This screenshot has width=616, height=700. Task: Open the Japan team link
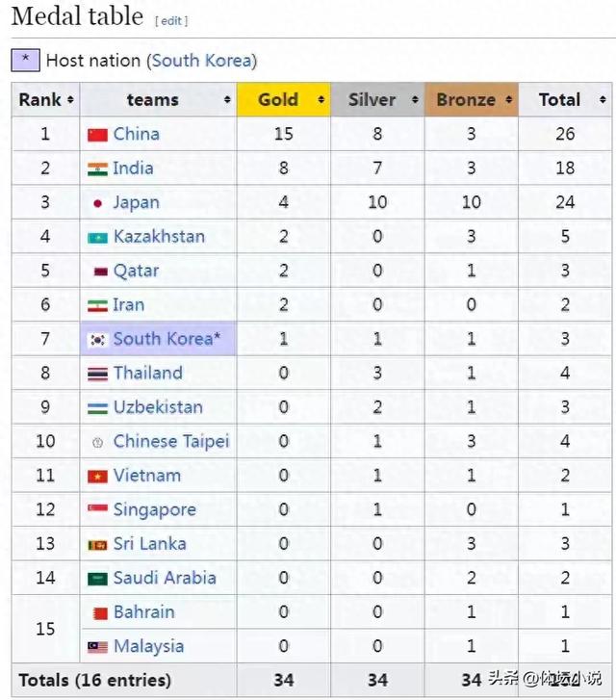[136, 202]
